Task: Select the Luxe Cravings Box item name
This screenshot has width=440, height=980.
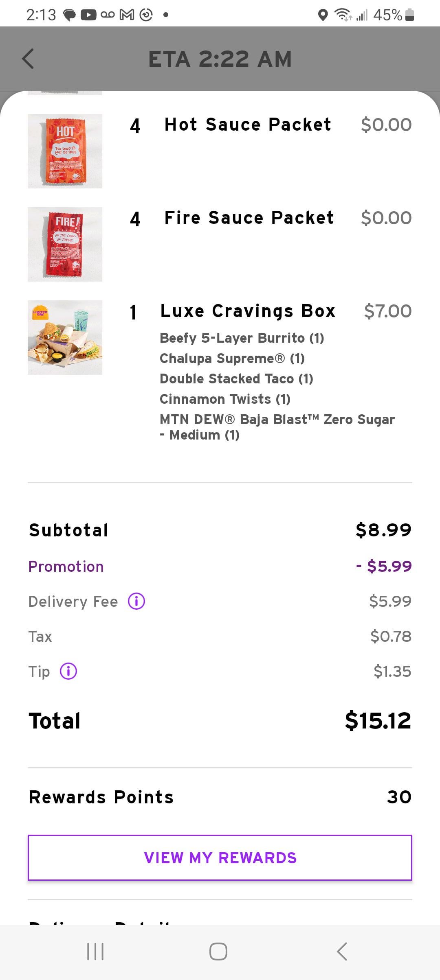Action: pos(248,311)
